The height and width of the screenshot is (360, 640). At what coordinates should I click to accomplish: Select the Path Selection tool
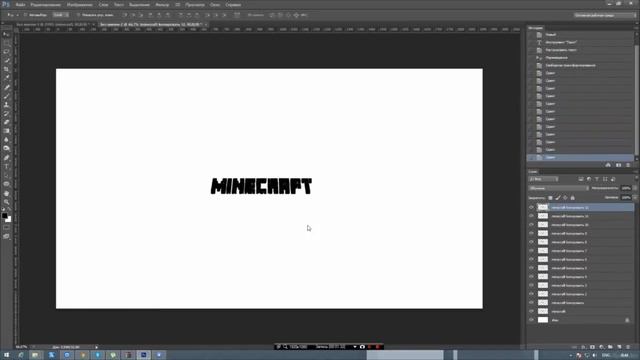[6, 176]
